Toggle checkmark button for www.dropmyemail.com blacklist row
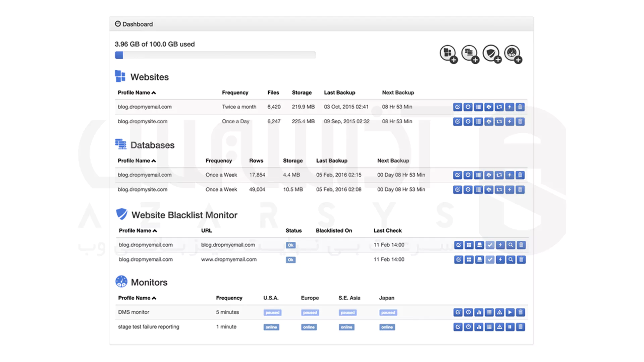 pos(490,259)
